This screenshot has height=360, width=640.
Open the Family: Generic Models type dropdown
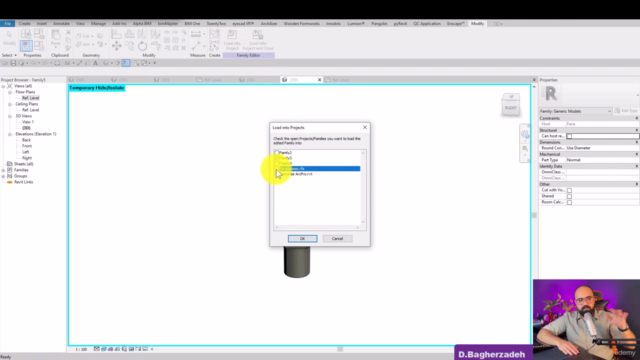[576, 111]
